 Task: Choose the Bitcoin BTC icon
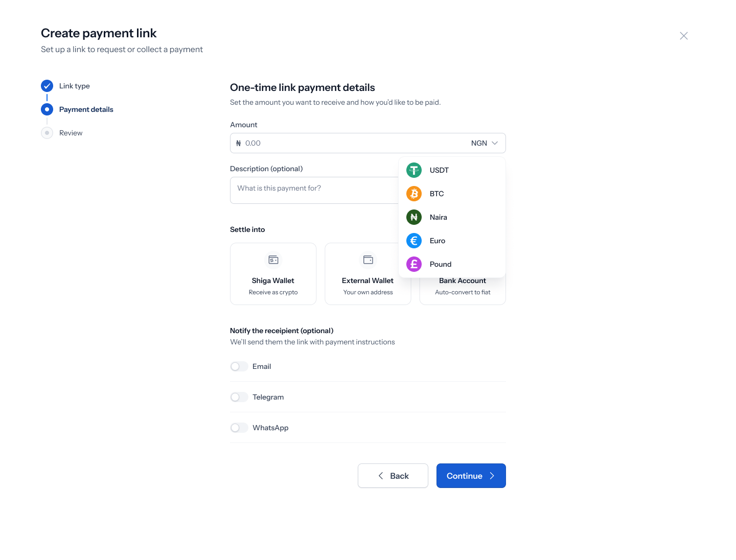pos(414,194)
